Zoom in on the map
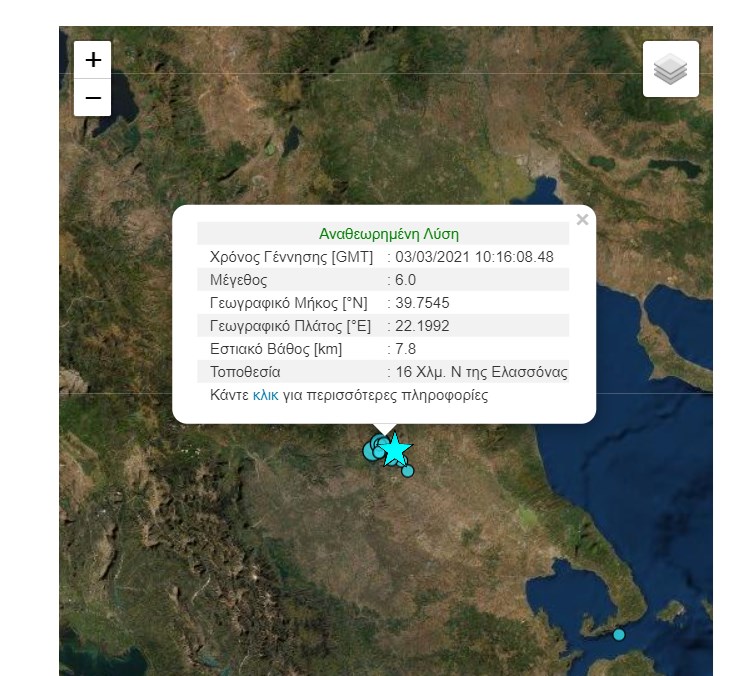The height and width of the screenshot is (676, 743). pos(93,60)
